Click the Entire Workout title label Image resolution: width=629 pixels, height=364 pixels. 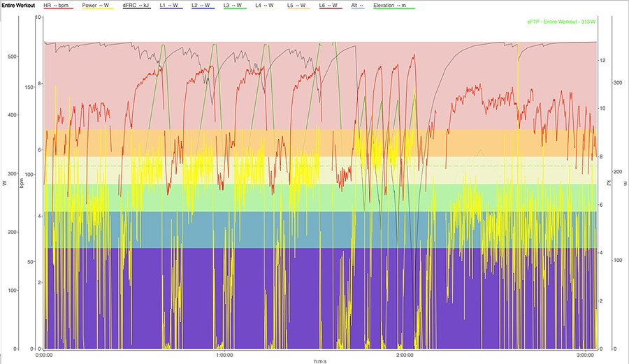17,5
